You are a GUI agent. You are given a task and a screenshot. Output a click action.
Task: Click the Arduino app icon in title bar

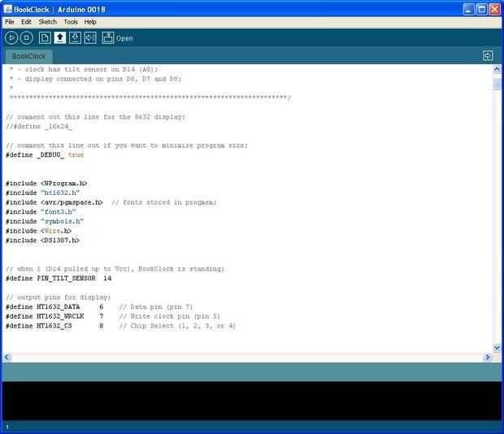(x=7, y=9)
